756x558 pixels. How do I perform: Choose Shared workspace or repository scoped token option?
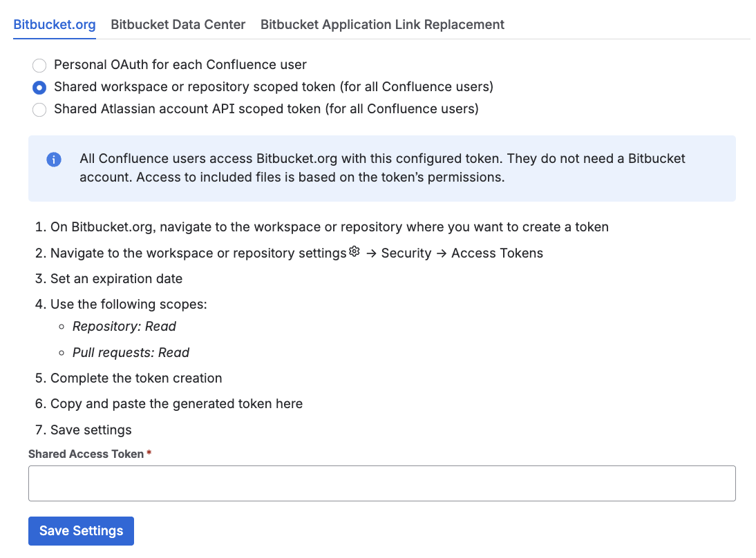[x=39, y=86]
